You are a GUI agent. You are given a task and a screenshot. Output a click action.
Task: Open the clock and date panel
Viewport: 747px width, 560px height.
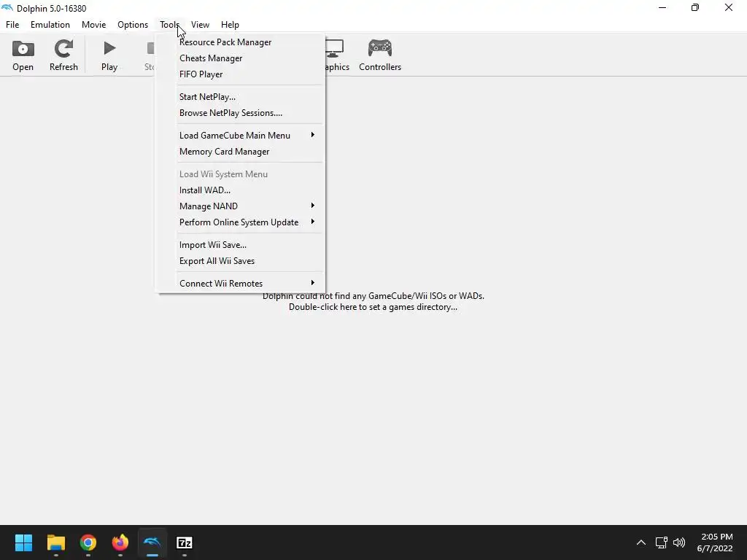715,542
